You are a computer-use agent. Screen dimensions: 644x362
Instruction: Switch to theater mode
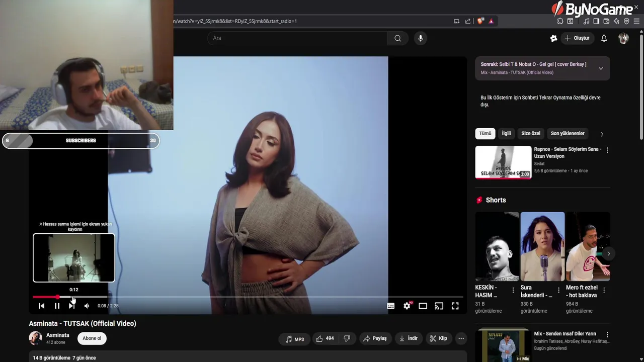[423, 306]
